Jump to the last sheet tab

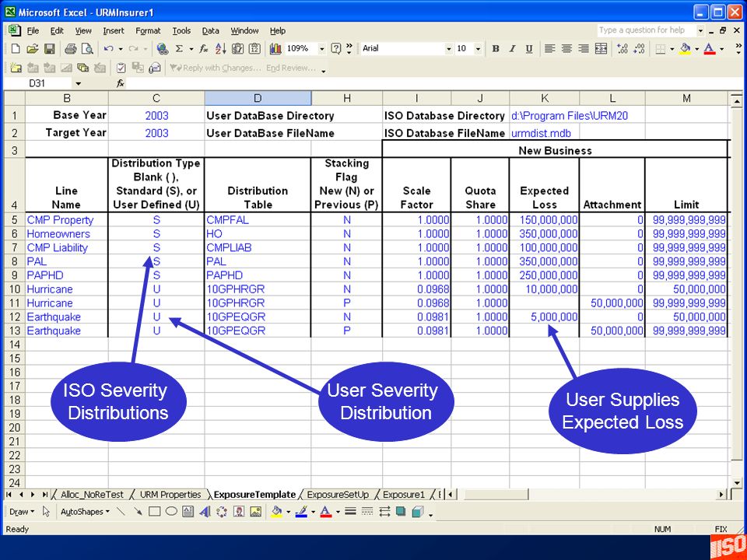pyautogui.click(x=45, y=495)
